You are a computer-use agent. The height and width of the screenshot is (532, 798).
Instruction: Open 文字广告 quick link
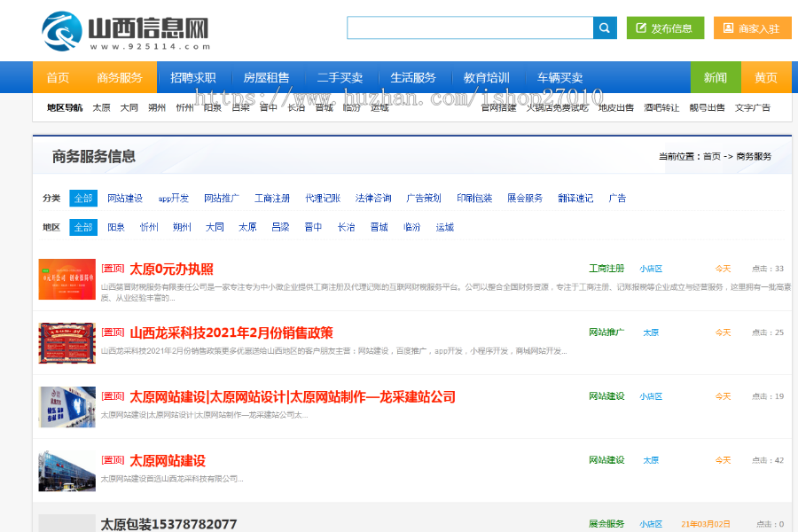point(753,107)
